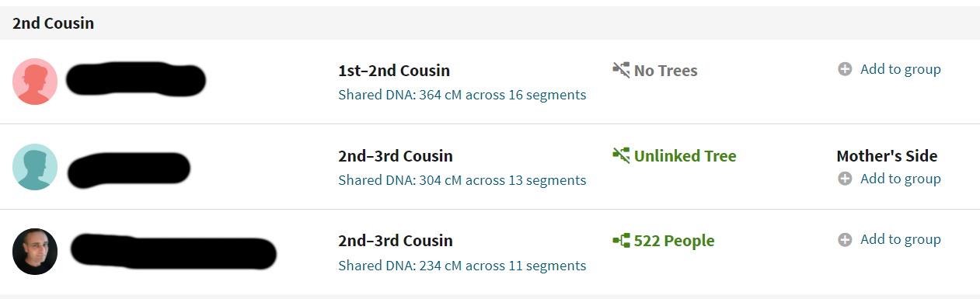This screenshot has height=299, width=980.
Task: Select Add to group for 522 People match
Action: 900,239
